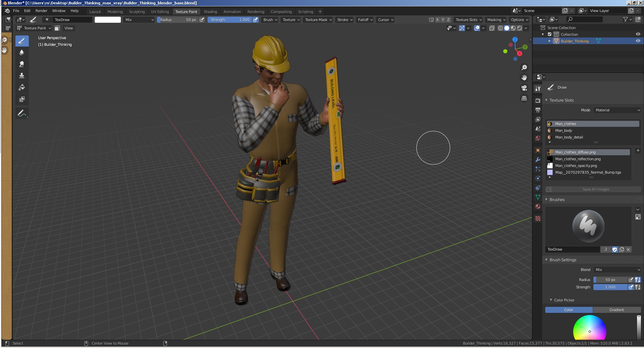
Task: Toggle X axis symmetry
Action: tap(437, 20)
